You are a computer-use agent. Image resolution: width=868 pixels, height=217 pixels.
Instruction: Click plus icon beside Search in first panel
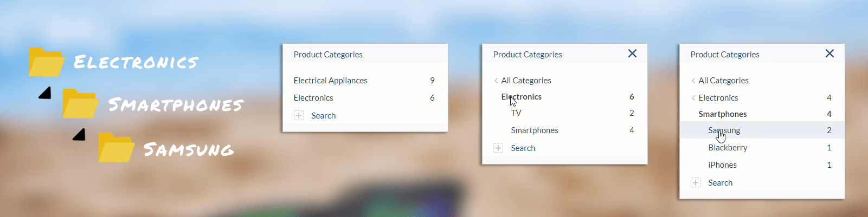[299, 115]
